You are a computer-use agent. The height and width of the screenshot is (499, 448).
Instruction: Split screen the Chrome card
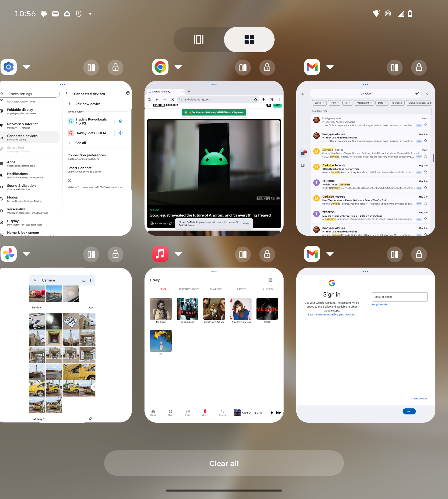coord(243,67)
